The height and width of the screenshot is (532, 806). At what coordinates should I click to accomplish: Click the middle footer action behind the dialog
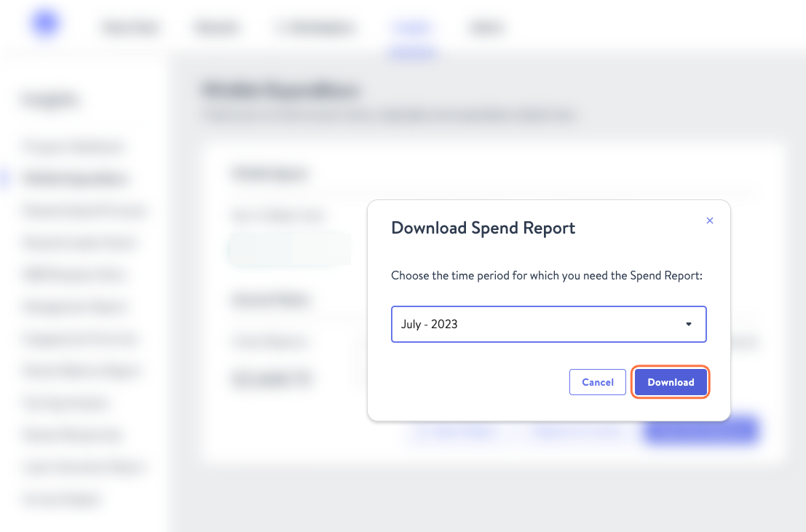[579, 430]
